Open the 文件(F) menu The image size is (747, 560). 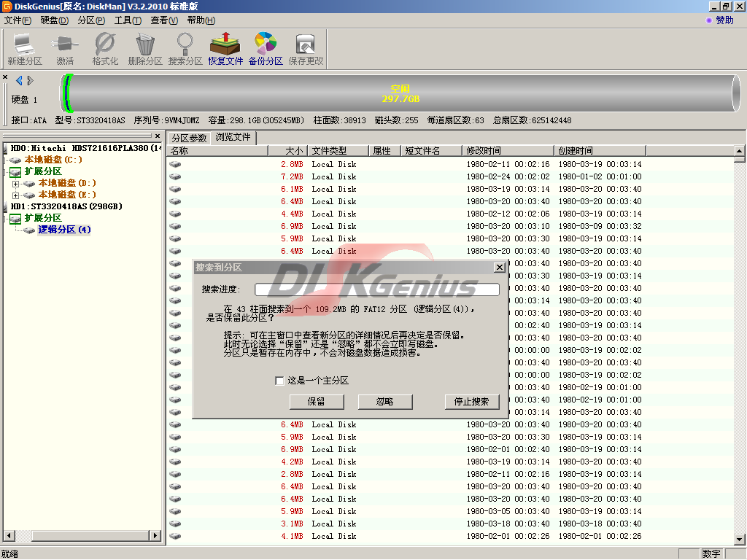point(18,20)
